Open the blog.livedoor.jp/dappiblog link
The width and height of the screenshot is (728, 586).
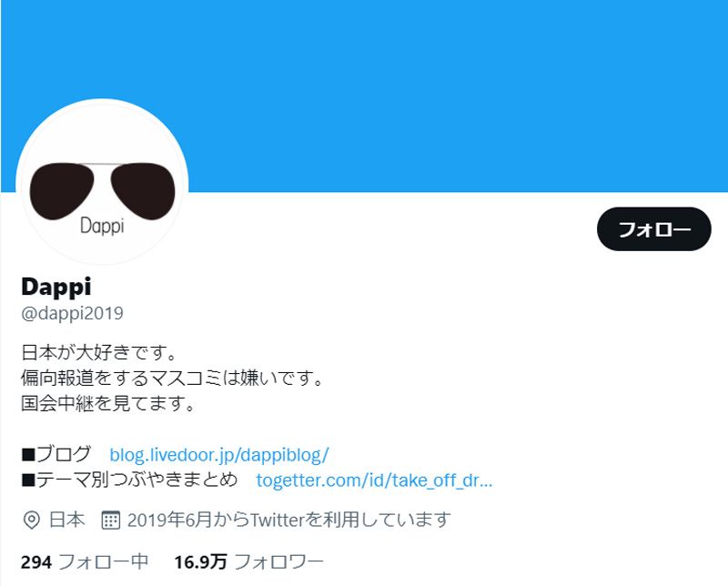[x=219, y=455]
